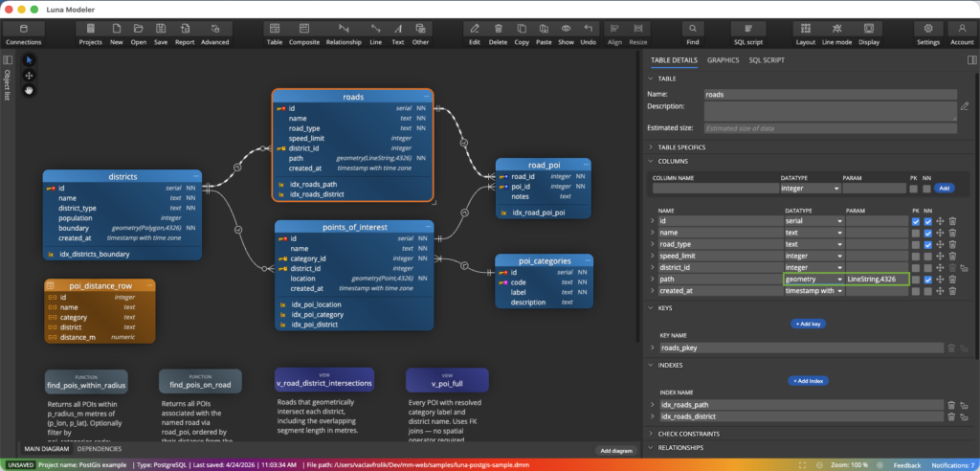Select the MAIN DIAGRAM tab
Viewport: 980px width, 471px height.
click(47, 448)
